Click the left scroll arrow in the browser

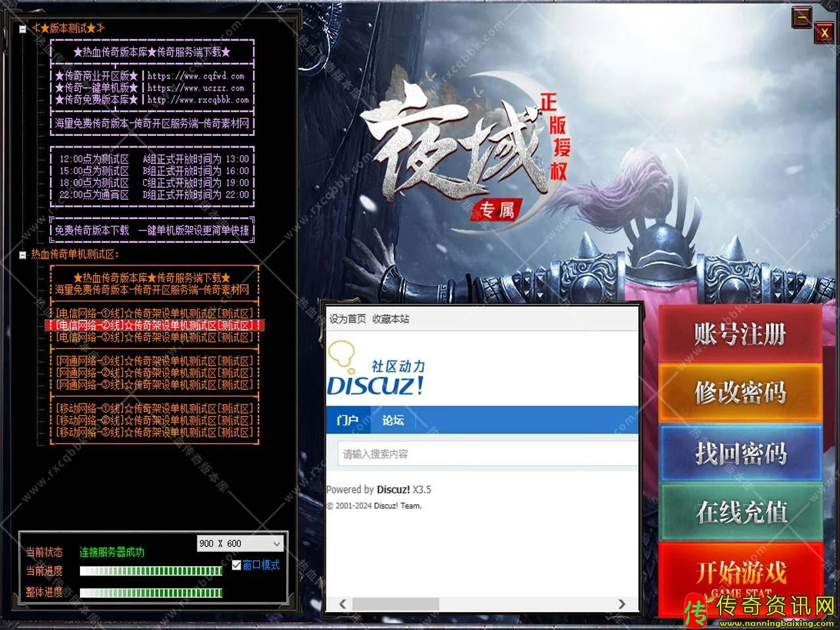343,604
